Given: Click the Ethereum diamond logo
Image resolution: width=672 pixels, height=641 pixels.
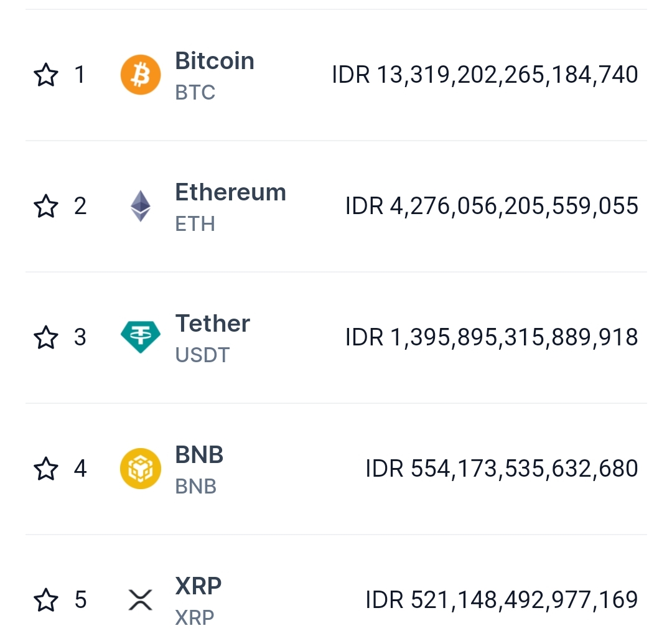Looking at the screenshot, I should click(140, 206).
